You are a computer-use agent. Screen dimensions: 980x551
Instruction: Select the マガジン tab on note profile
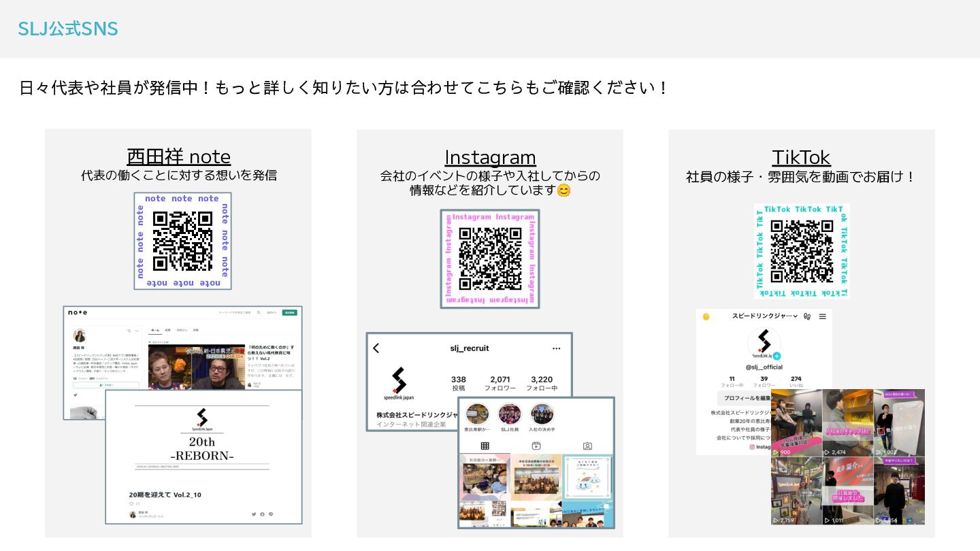[x=182, y=330]
